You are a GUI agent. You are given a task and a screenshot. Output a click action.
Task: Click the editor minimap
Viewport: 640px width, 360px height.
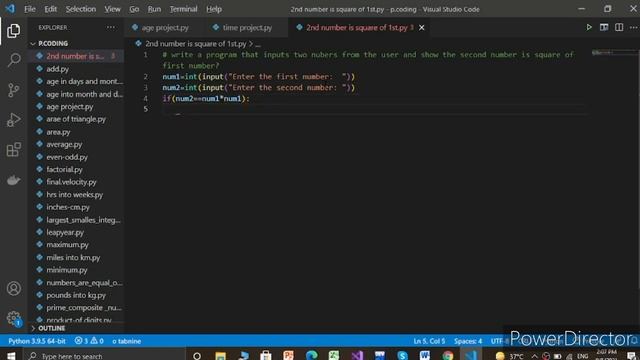point(614,52)
